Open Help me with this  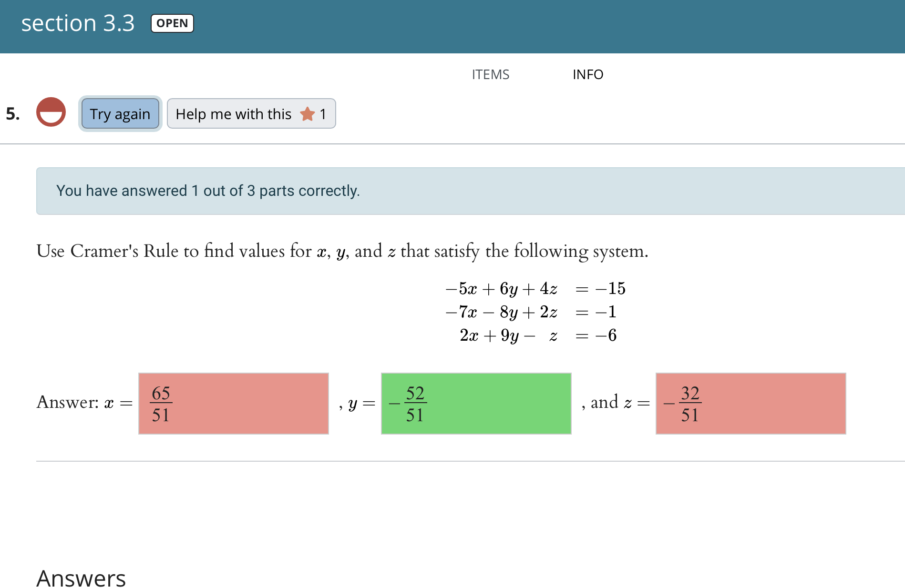coord(251,114)
